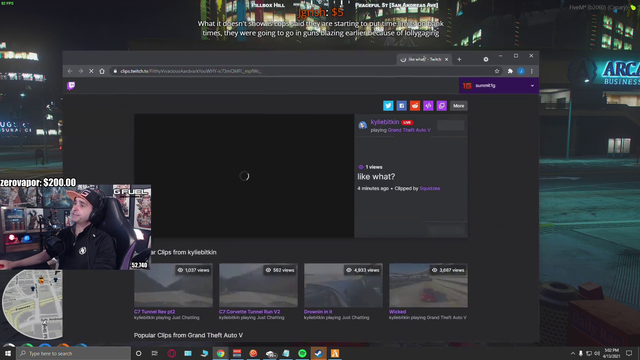Image resolution: width=640 pixels, height=360 pixels.
Task: Close the 'like what? - Twitch' tab
Action: click(x=446, y=60)
